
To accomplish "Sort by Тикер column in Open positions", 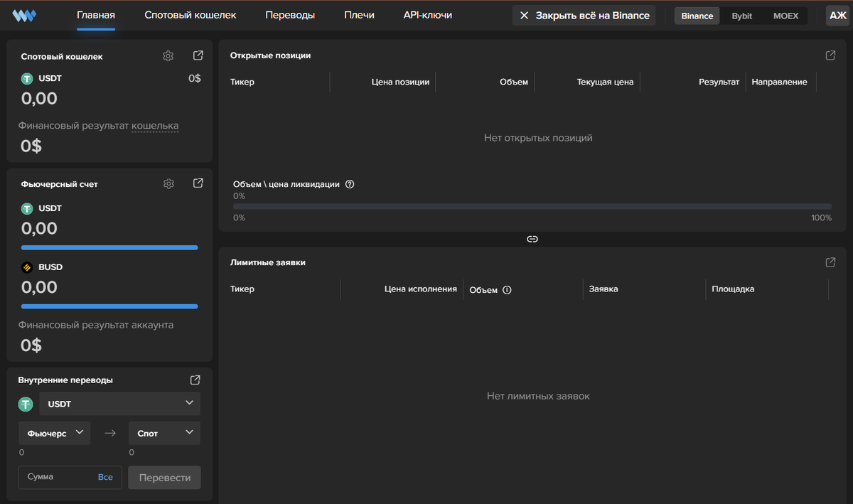I will pyautogui.click(x=242, y=82).
